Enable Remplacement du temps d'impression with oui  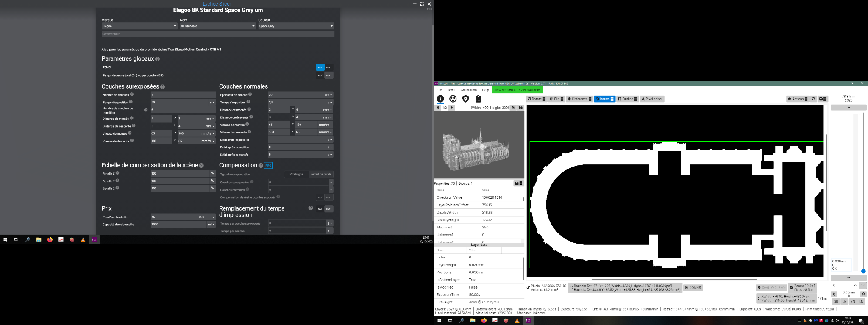(x=320, y=208)
